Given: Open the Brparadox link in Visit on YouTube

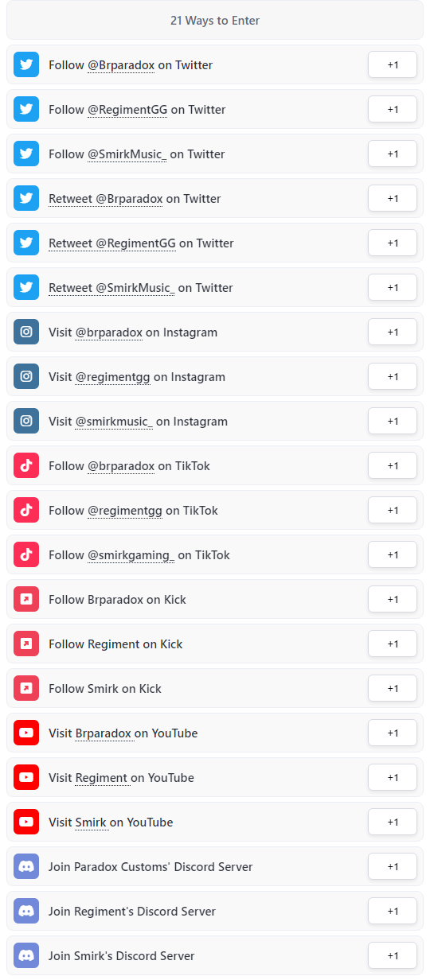Looking at the screenshot, I should [103, 733].
